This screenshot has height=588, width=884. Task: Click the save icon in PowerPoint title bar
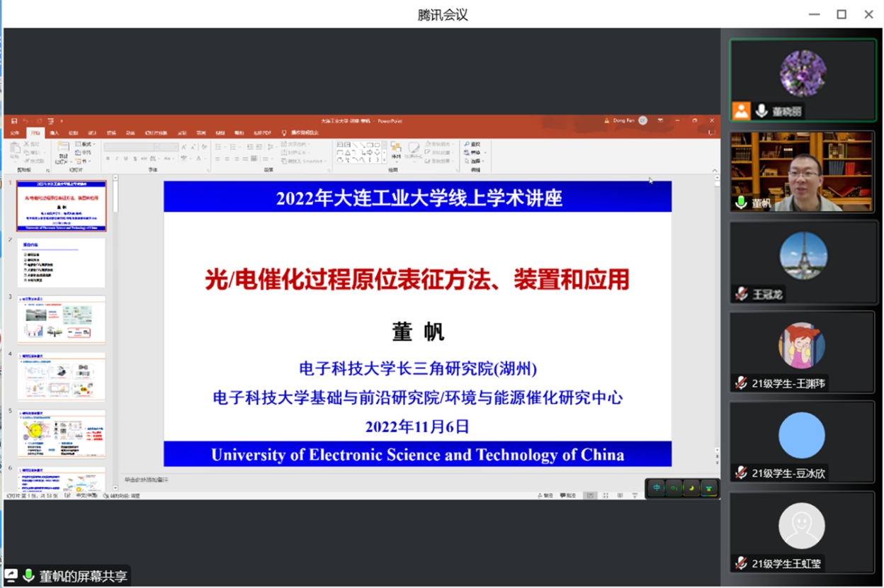(x=14, y=121)
